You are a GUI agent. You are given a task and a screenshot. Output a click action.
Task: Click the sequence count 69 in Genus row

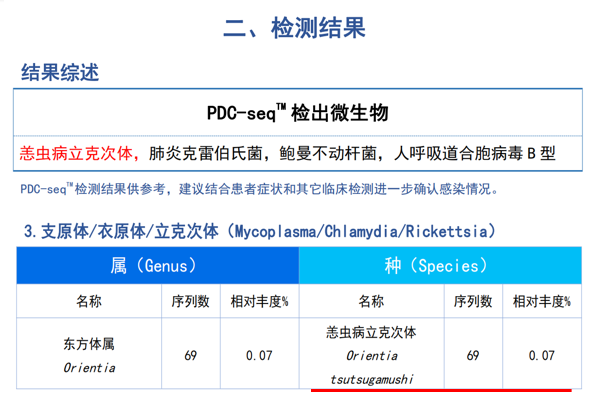point(190,355)
